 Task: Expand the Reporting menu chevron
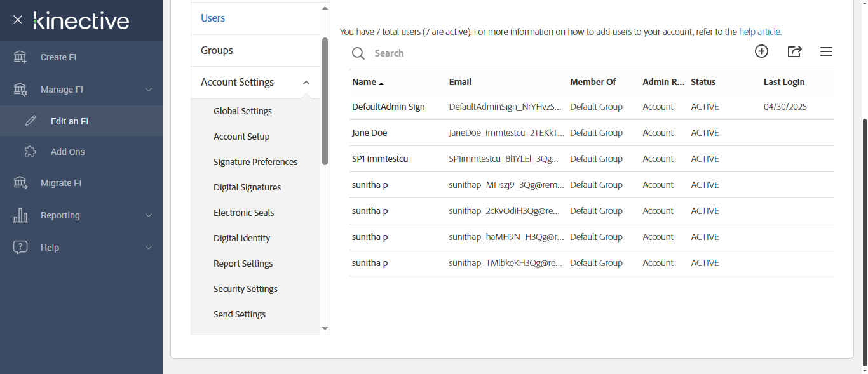149,215
